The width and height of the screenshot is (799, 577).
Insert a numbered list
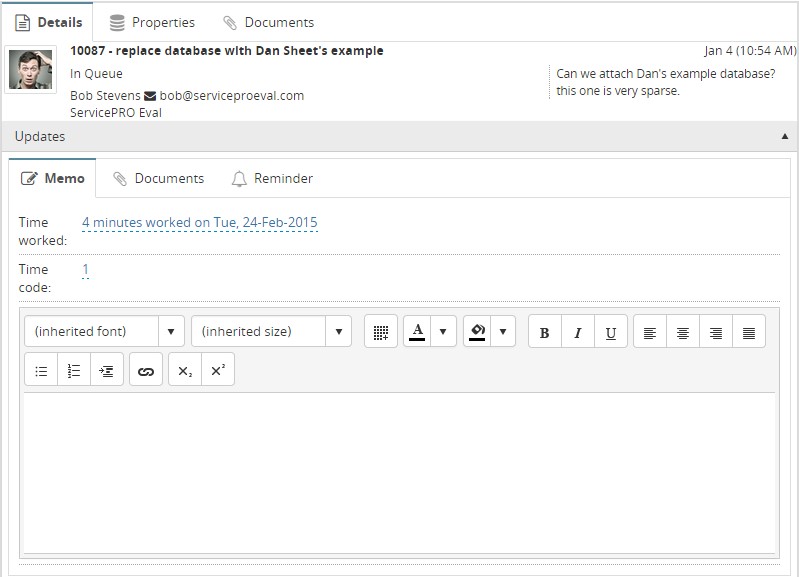pyautogui.click(x=74, y=370)
